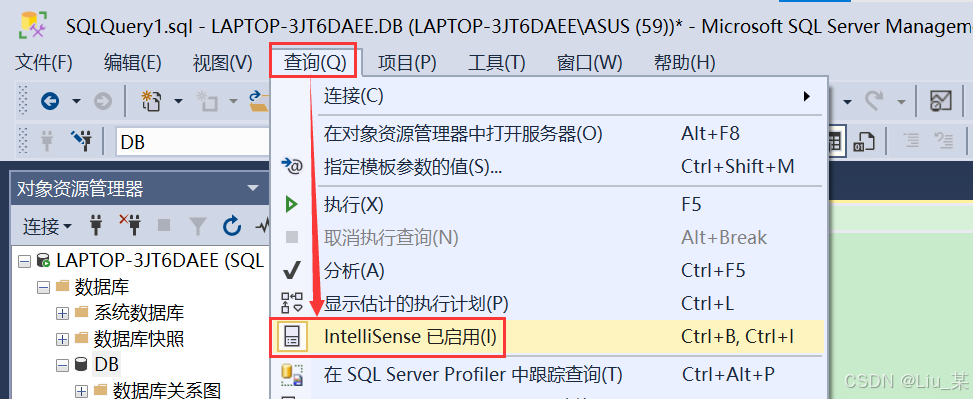Viewport: 973px width, 399px height.
Task: Click the New Query toolbar icon
Action: (x=151, y=101)
